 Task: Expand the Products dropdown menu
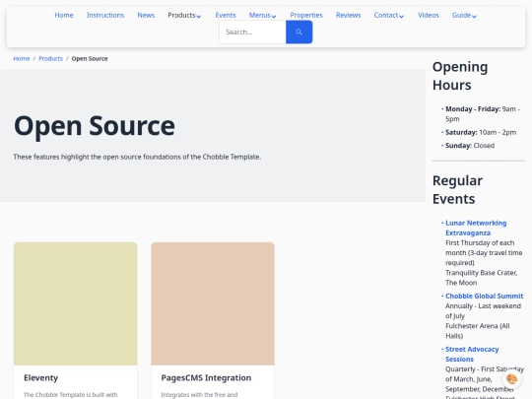pos(184,15)
